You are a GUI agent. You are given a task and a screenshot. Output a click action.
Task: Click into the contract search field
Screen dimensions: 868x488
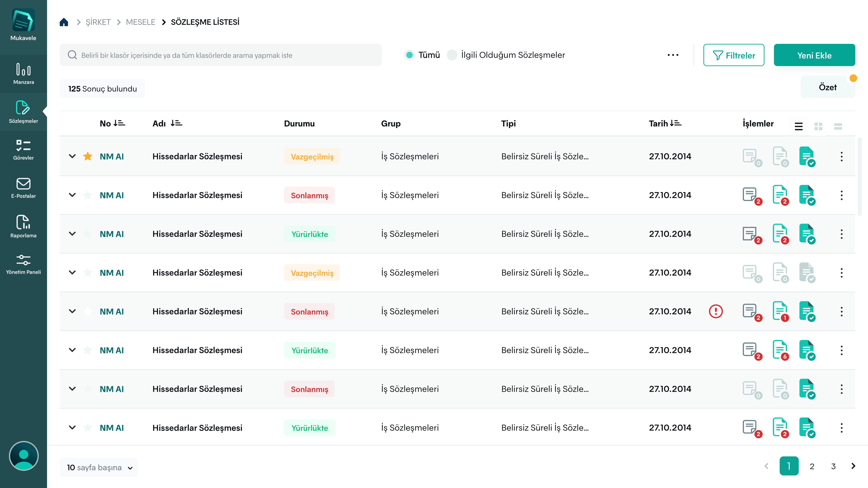(221, 55)
